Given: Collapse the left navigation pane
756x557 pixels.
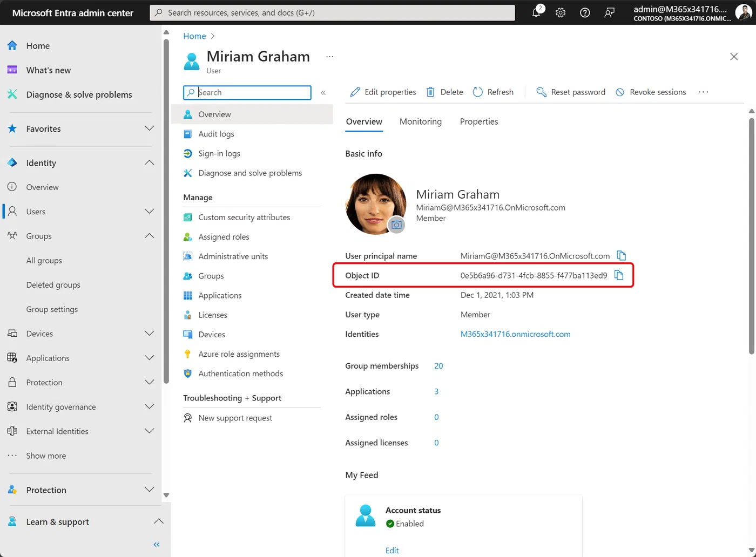Looking at the screenshot, I should (157, 545).
